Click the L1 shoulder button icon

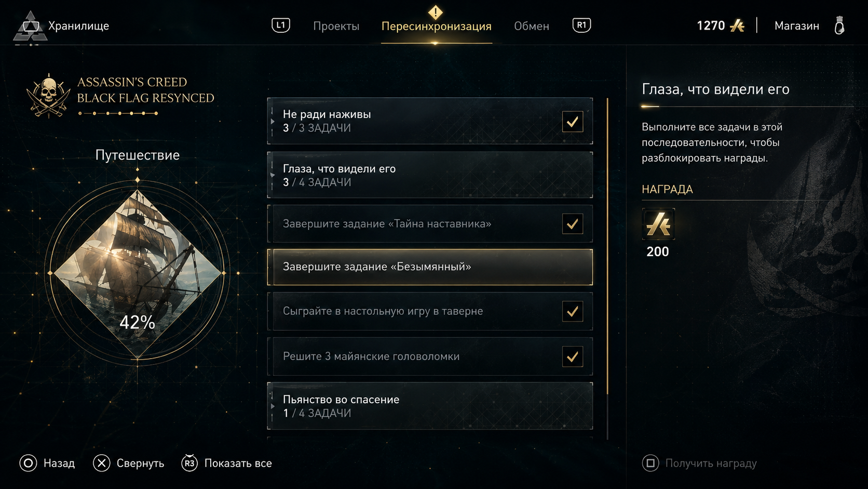[x=281, y=25]
